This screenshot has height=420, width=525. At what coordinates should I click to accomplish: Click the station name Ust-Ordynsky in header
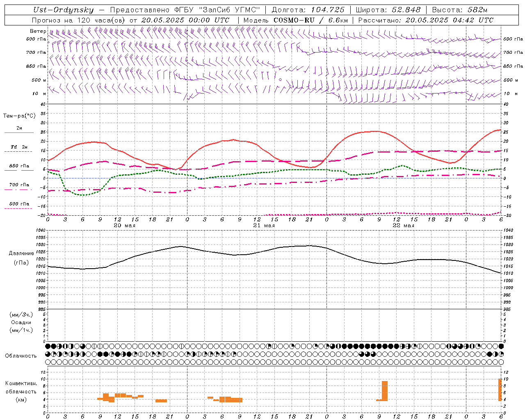[64, 10]
